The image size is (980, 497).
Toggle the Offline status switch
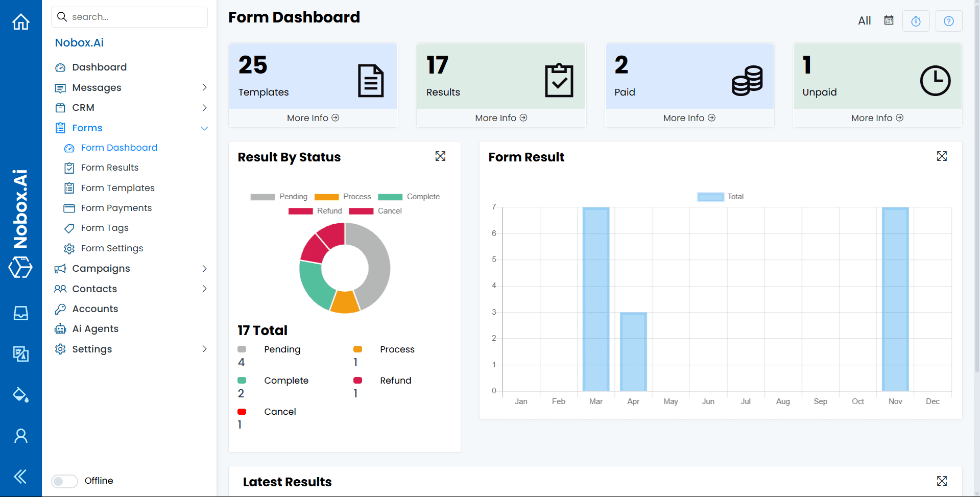(64, 481)
